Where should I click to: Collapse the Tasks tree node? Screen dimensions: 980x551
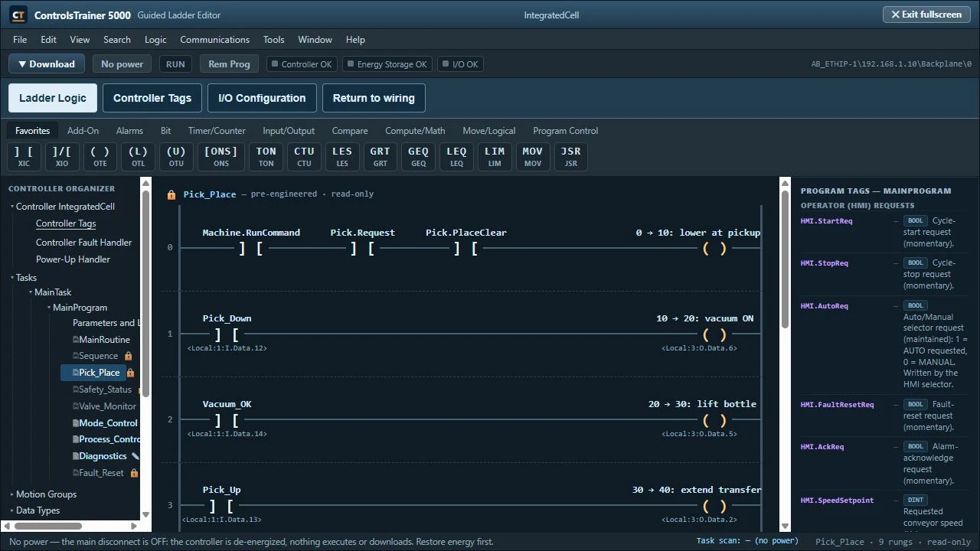12,278
